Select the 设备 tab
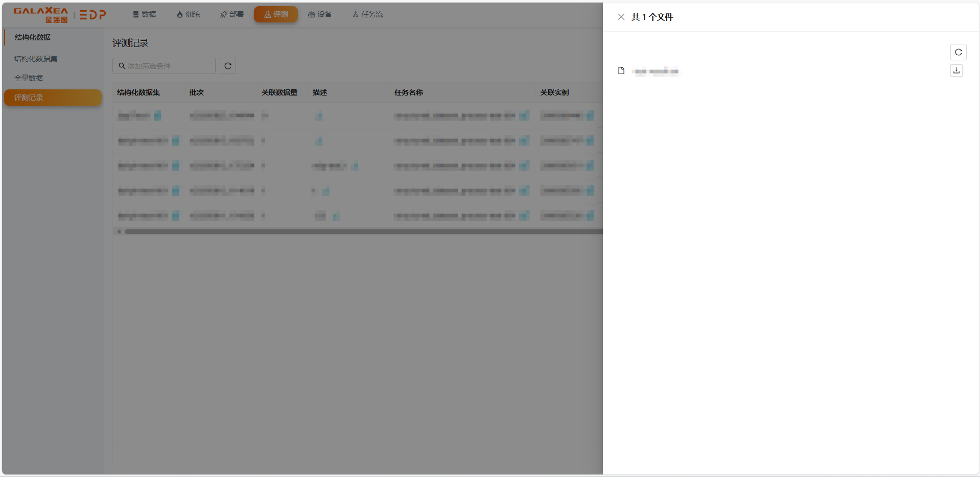980x477 pixels. (320, 14)
